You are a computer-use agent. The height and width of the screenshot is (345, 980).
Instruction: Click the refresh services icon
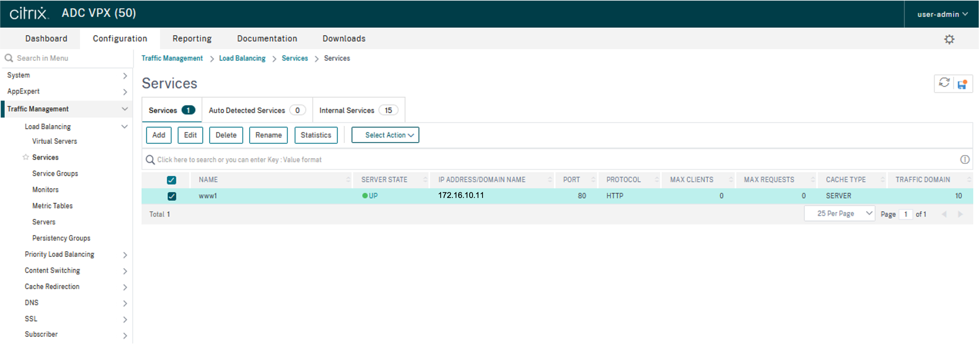pyautogui.click(x=944, y=83)
